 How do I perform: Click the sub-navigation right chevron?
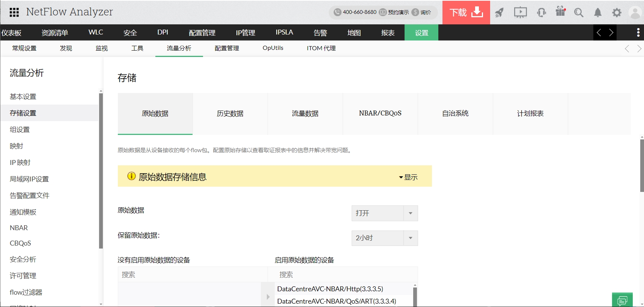[x=639, y=49]
